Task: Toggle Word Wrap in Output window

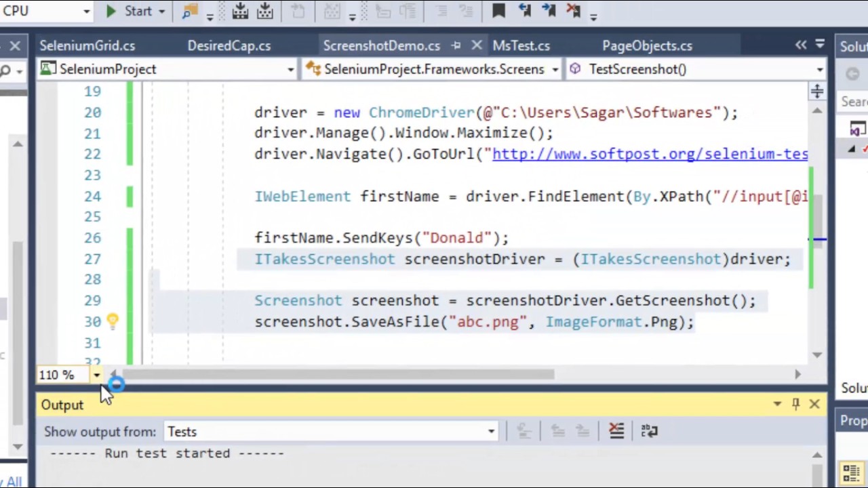Action: point(649,431)
